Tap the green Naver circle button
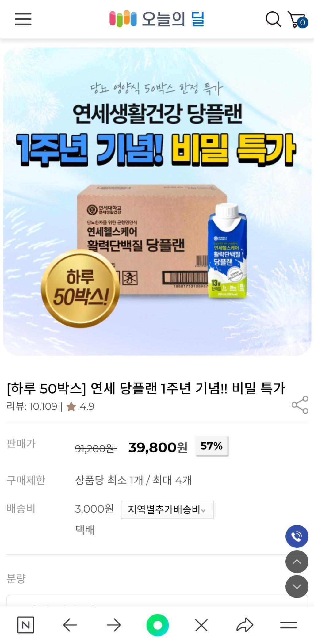Image resolution: width=314 pixels, height=644 pixels. click(158, 625)
